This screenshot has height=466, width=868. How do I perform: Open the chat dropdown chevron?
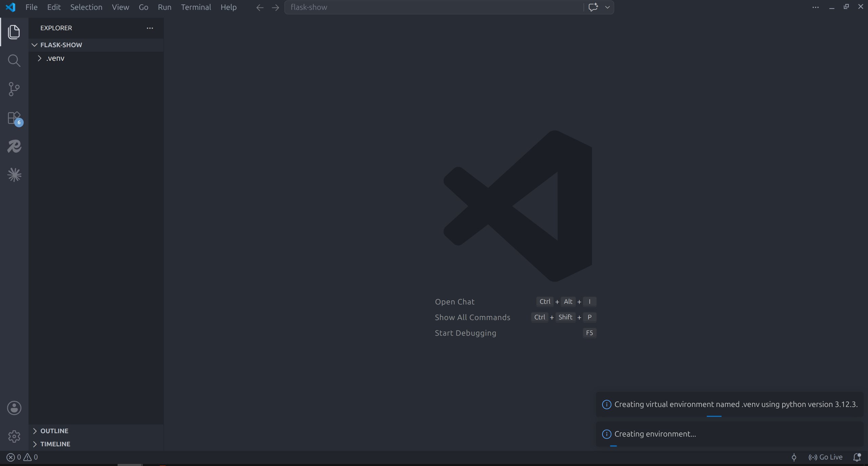(x=607, y=7)
